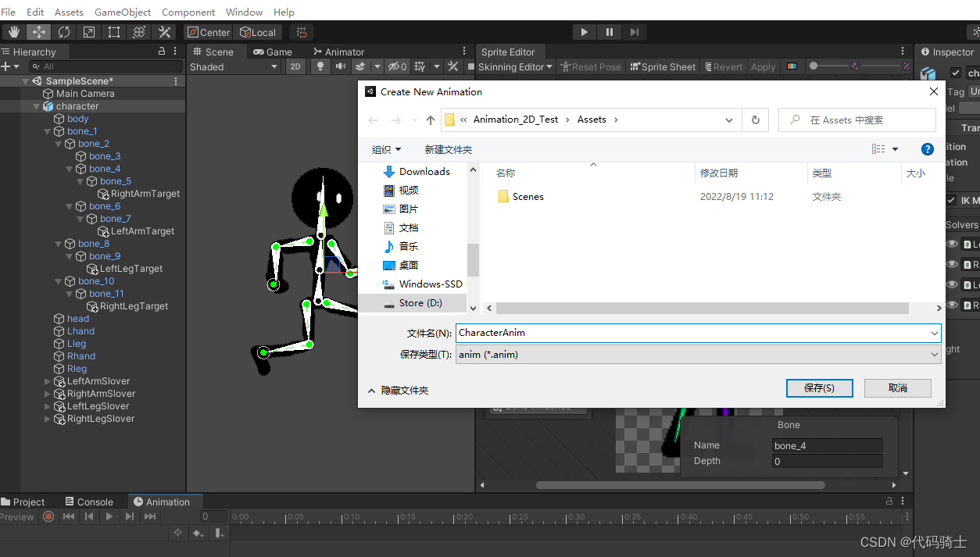Click the Step frame button in main toolbar
Image resolution: width=980 pixels, height=557 pixels.
coord(634,32)
